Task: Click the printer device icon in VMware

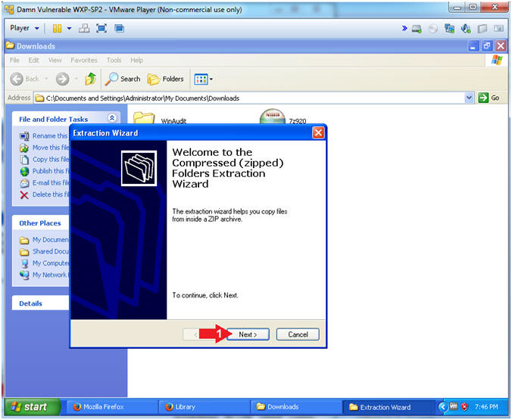Action: (482, 29)
